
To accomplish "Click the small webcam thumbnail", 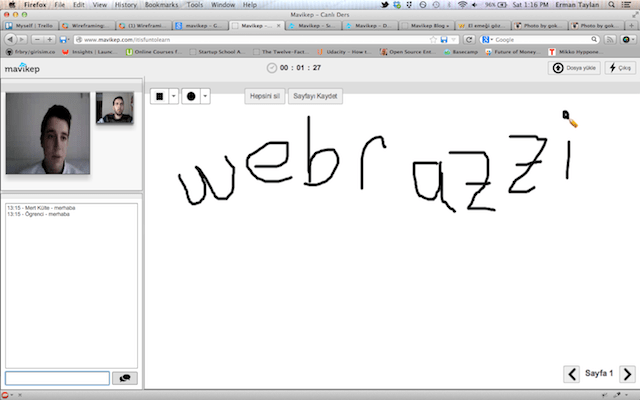I will [114, 108].
